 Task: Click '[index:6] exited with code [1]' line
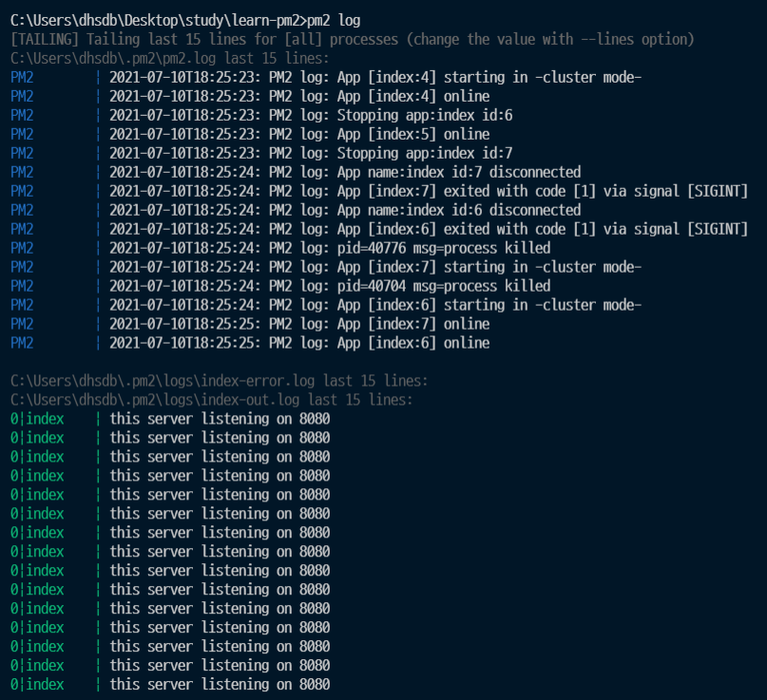coord(379,229)
